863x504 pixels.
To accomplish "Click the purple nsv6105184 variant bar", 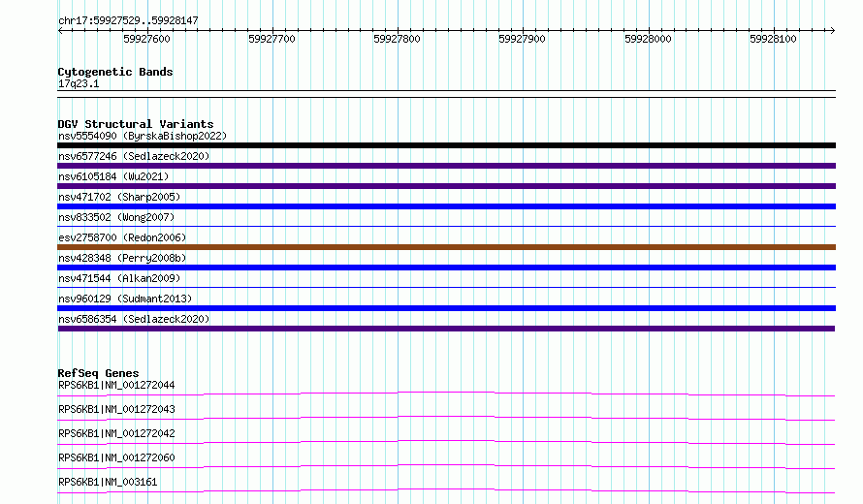I will point(446,186).
